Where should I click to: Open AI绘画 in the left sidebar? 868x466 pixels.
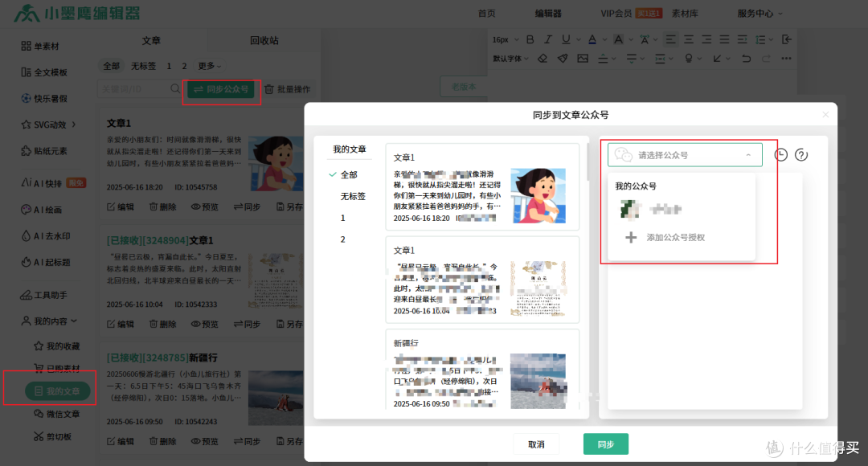41,209
